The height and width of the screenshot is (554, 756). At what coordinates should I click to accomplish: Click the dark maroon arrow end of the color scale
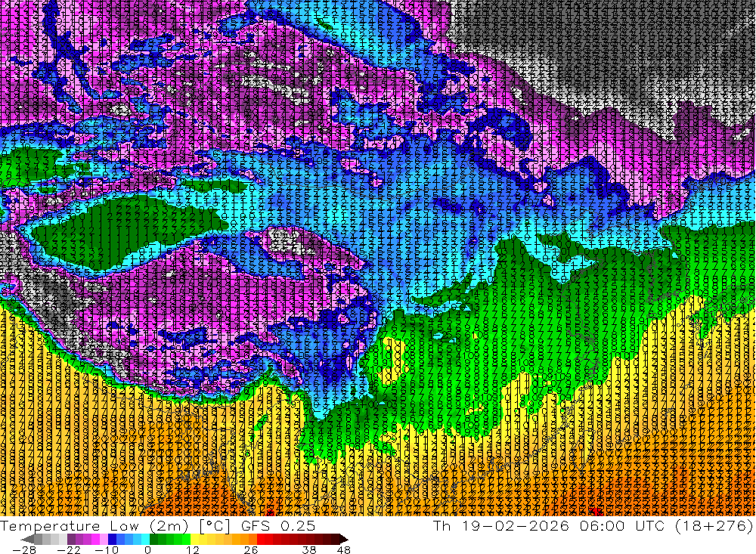tap(344, 539)
